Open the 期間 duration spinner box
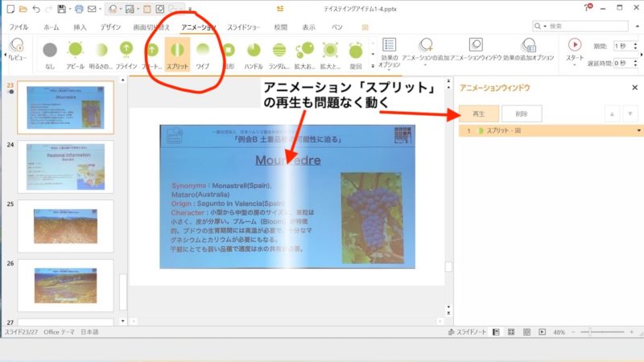Image resolution: width=644 pixels, height=362 pixels. (x=625, y=46)
